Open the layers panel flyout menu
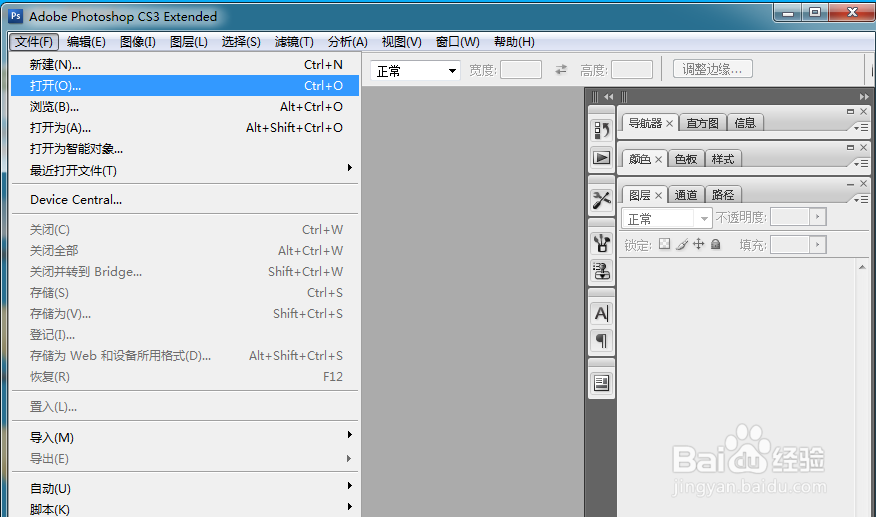The image size is (876, 517). pos(861,200)
